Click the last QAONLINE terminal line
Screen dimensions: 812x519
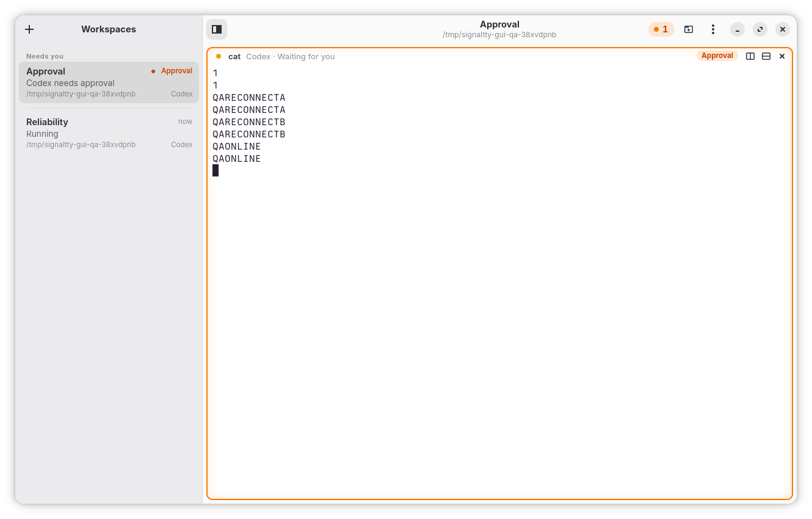237,159
